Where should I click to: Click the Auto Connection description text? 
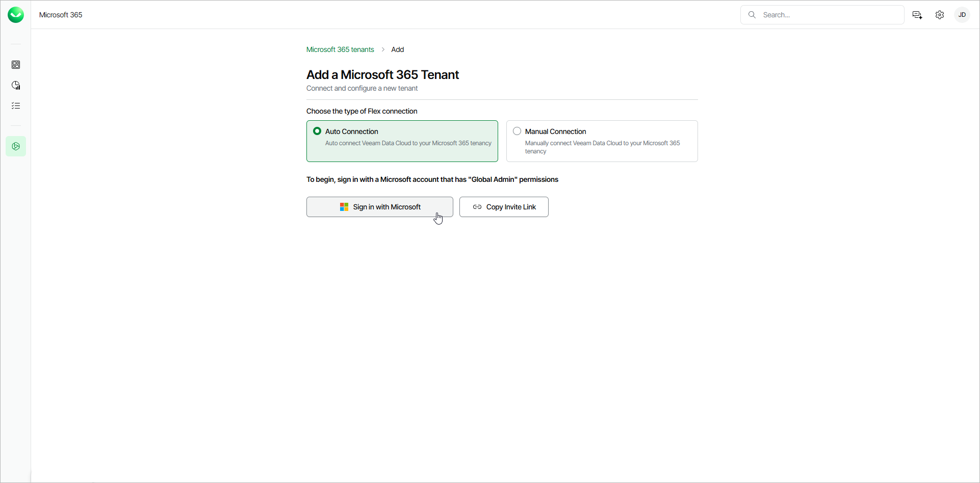pos(408,143)
